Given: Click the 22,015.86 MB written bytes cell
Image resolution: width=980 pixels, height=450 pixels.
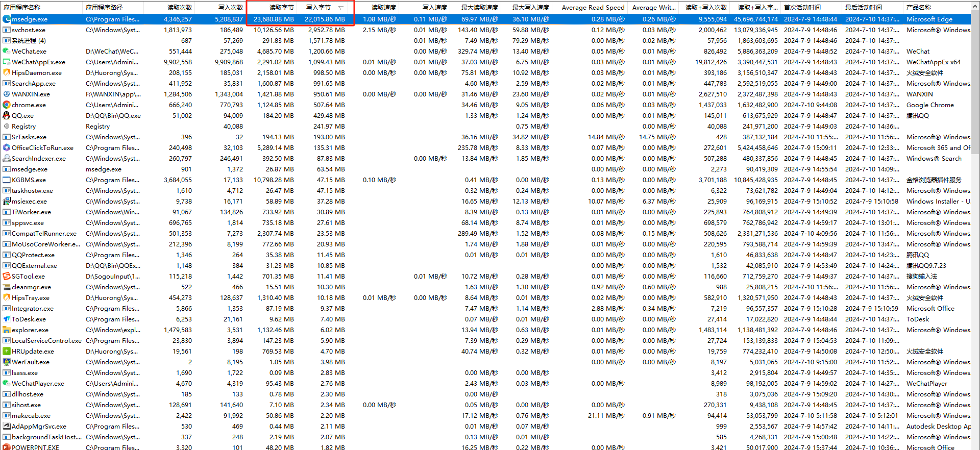Looking at the screenshot, I should click(x=325, y=19).
